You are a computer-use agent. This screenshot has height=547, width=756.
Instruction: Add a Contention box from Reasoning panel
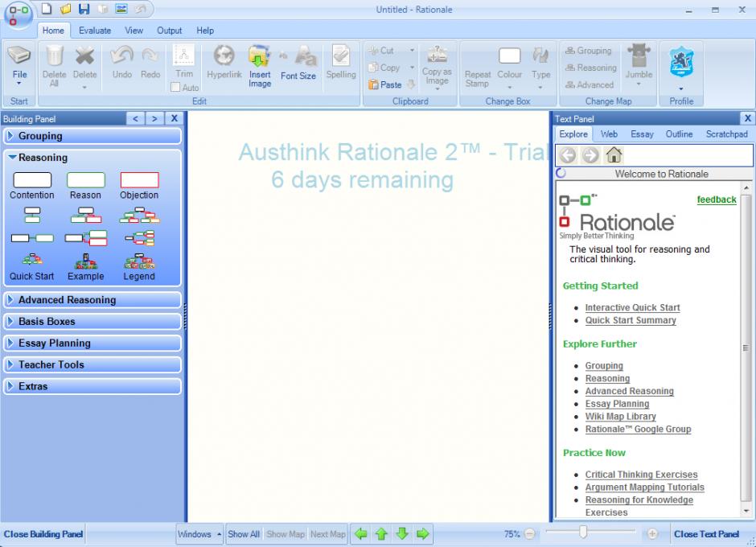[x=32, y=186]
